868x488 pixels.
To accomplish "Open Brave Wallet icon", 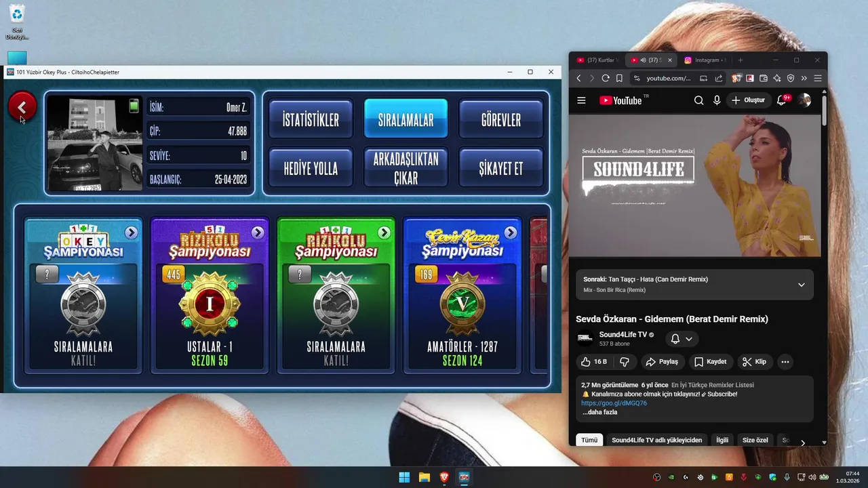I will click(x=764, y=79).
